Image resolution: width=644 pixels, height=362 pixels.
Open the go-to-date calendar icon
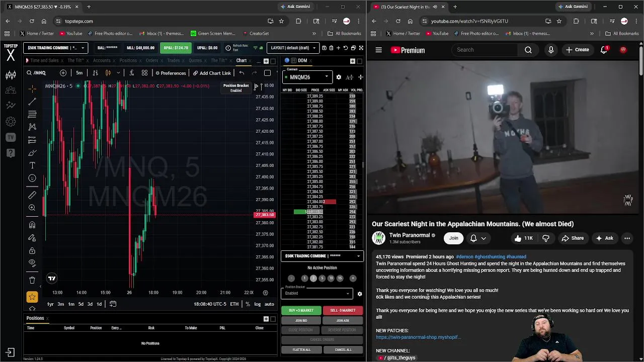[113, 304]
